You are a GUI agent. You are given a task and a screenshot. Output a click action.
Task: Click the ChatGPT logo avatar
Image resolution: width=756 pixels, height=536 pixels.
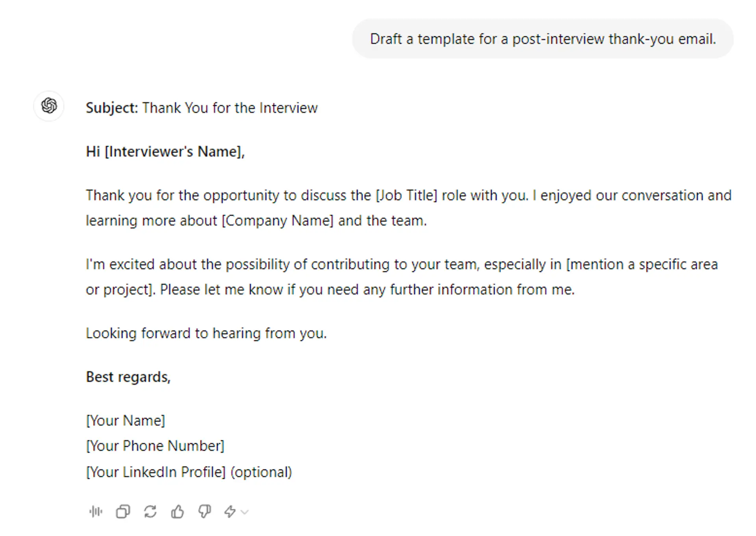coord(49,106)
